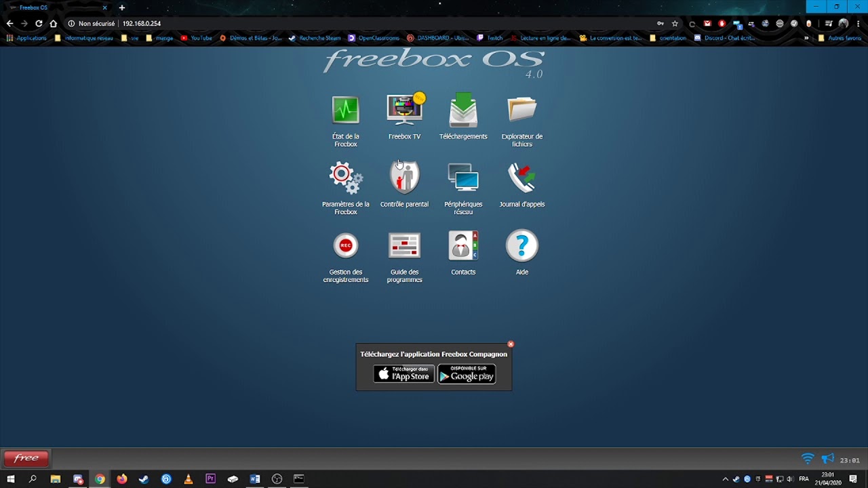The height and width of the screenshot is (488, 868).
Task: Open the OpenClassrooms bookmark
Action: [x=374, y=38]
